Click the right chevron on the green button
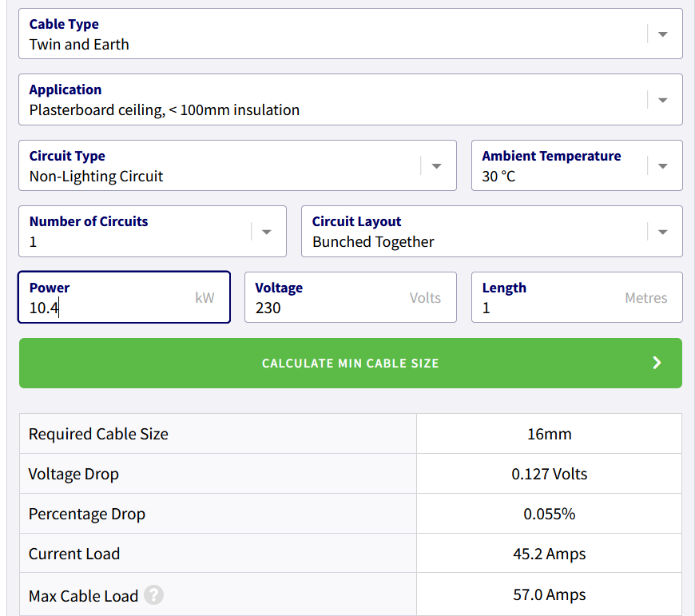The height and width of the screenshot is (616, 695). pyautogui.click(x=657, y=363)
